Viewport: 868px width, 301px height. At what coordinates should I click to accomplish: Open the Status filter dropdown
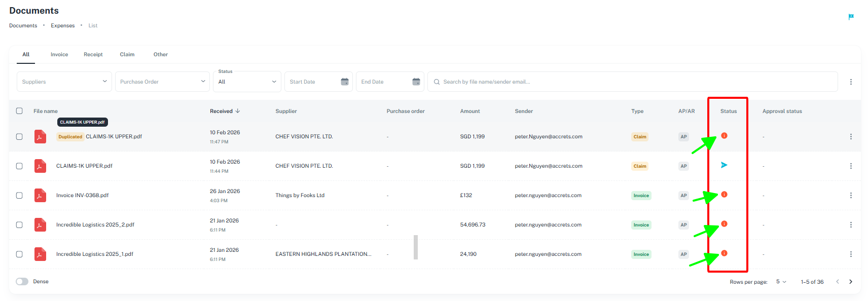[247, 82]
